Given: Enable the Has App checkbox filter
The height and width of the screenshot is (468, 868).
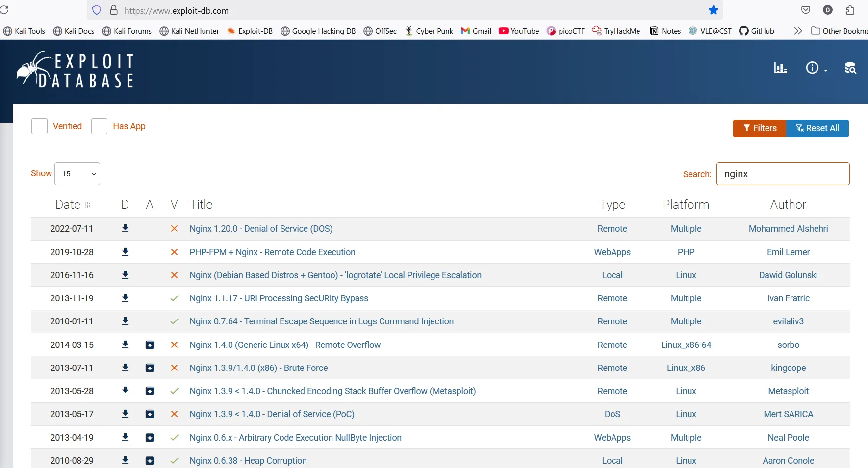Looking at the screenshot, I should 99,126.
